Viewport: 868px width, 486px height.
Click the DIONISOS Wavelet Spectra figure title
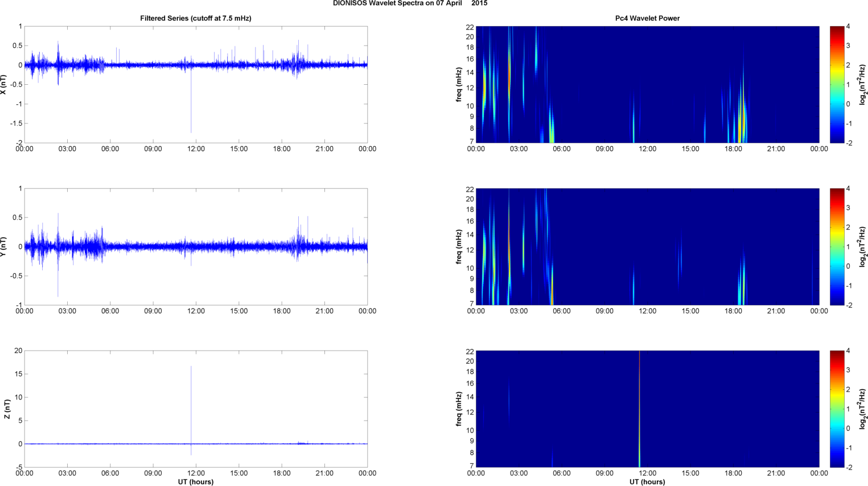[410, 3]
